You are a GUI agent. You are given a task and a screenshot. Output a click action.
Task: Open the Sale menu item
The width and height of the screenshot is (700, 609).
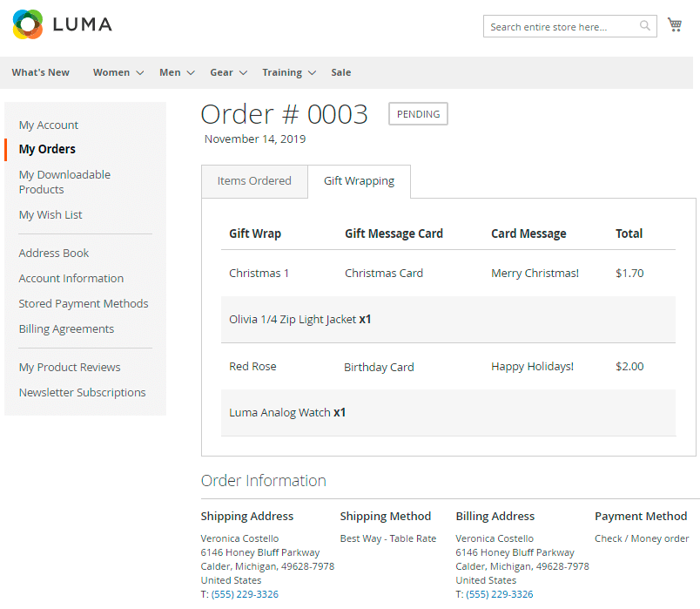[341, 72]
